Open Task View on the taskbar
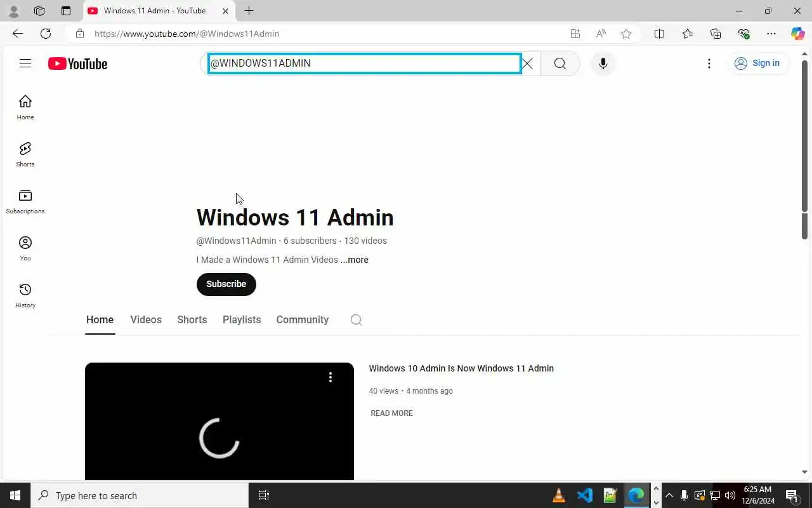The height and width of the screenshot is (508, 812). pos(264,495)
